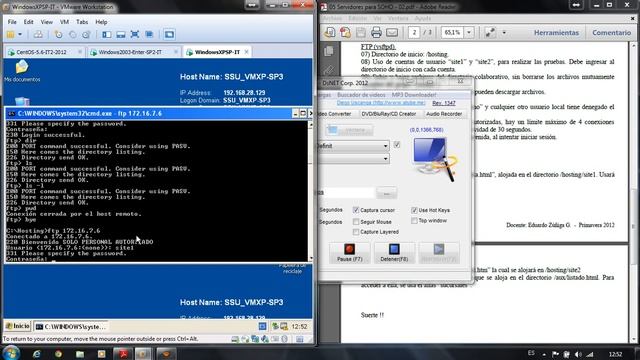Image resolution: width=640 pixels, height=360 pixels.
Task: Open the snapshot manager icon in VMware
Action: [86, 35]
